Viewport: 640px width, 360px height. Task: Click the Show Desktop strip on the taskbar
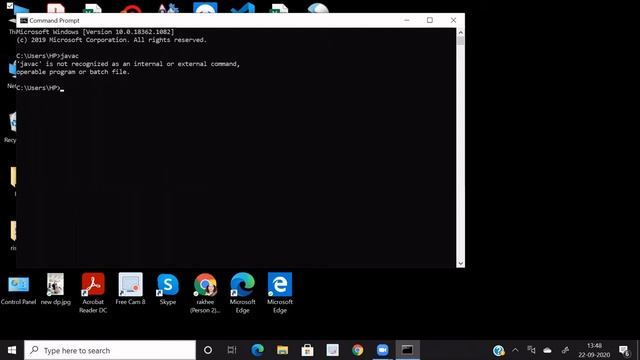[638, 350]
